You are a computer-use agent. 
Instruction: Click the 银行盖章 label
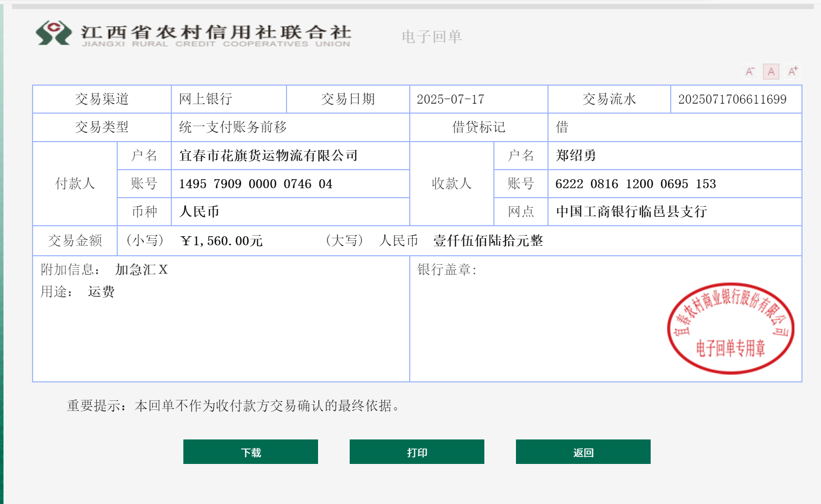click(447, 270)
